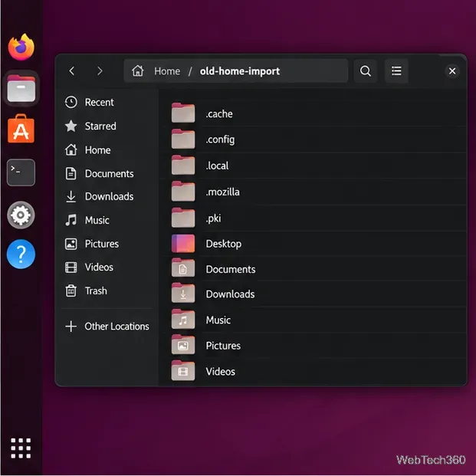
Task: Open the view options list icon
Action: coord(396,71)
